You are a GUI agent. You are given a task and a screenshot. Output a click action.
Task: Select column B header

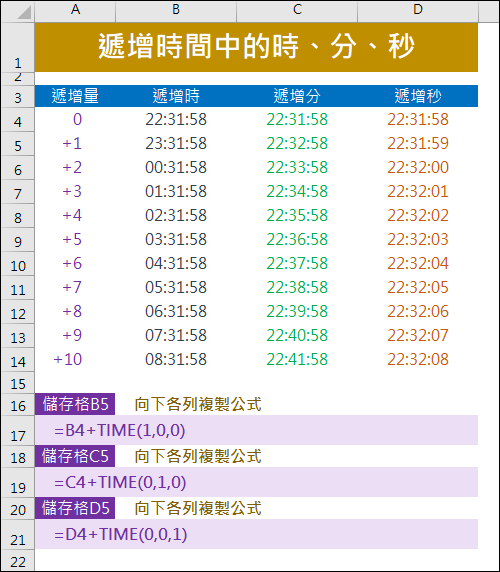pos(176,11)
